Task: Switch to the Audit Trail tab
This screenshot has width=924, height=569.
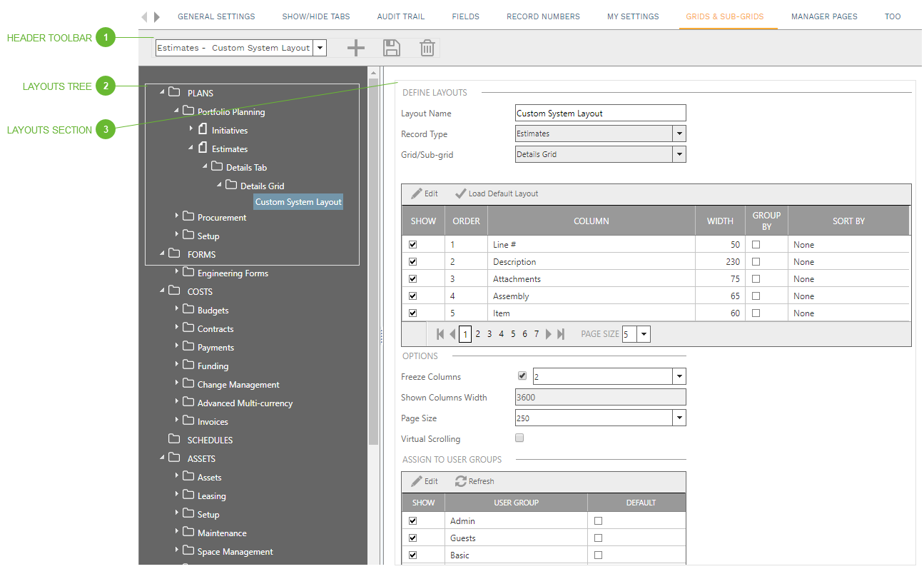Action: click(x=400, y=16)
